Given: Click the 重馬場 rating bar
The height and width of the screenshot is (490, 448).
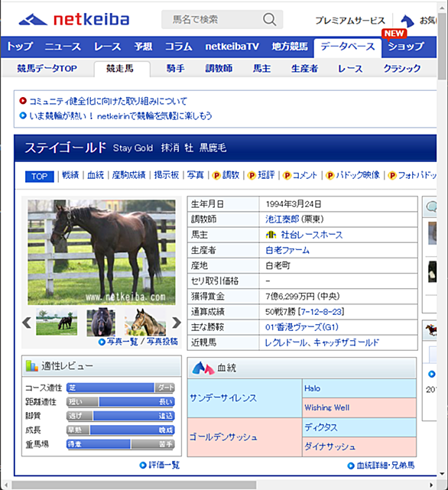Looking at the screenshot, I should tap(121, 444).
